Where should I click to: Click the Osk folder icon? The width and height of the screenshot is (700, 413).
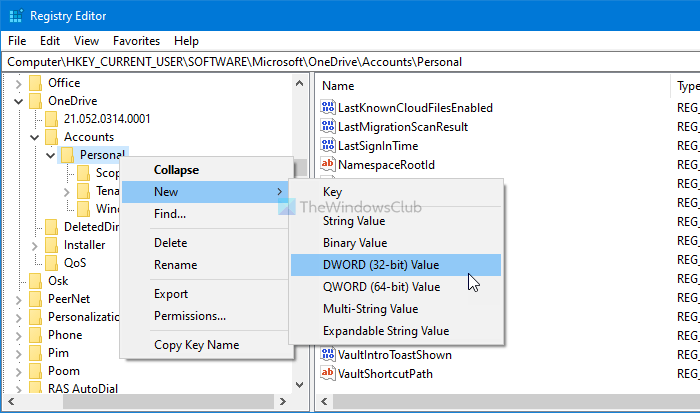tap(36, 281)
